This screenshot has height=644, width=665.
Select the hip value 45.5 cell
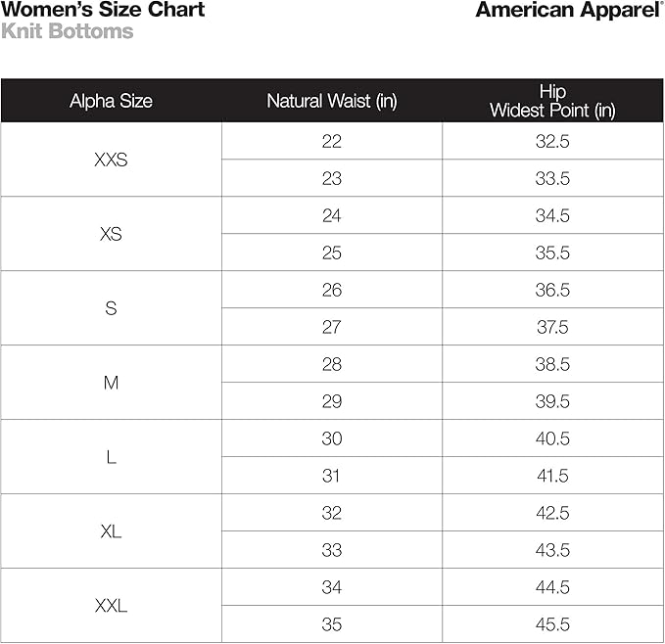tap(552, 624)
